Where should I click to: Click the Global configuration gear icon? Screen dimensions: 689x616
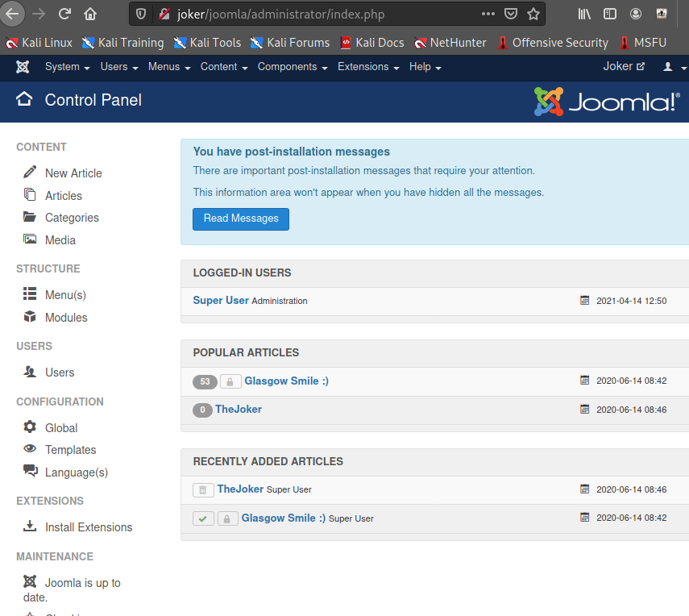[30, 427]
